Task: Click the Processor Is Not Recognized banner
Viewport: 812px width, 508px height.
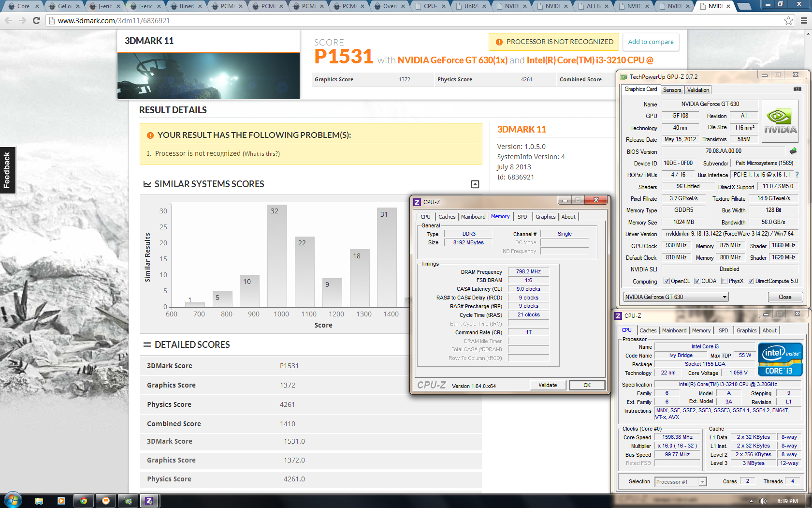Action: tap(554, 42)
